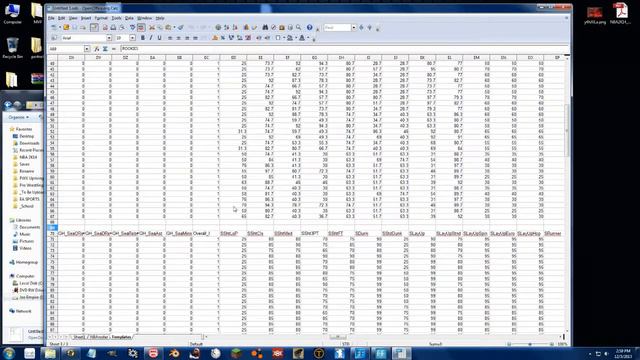Open the File menu
The image size is (640, 360).
[51, 18]
